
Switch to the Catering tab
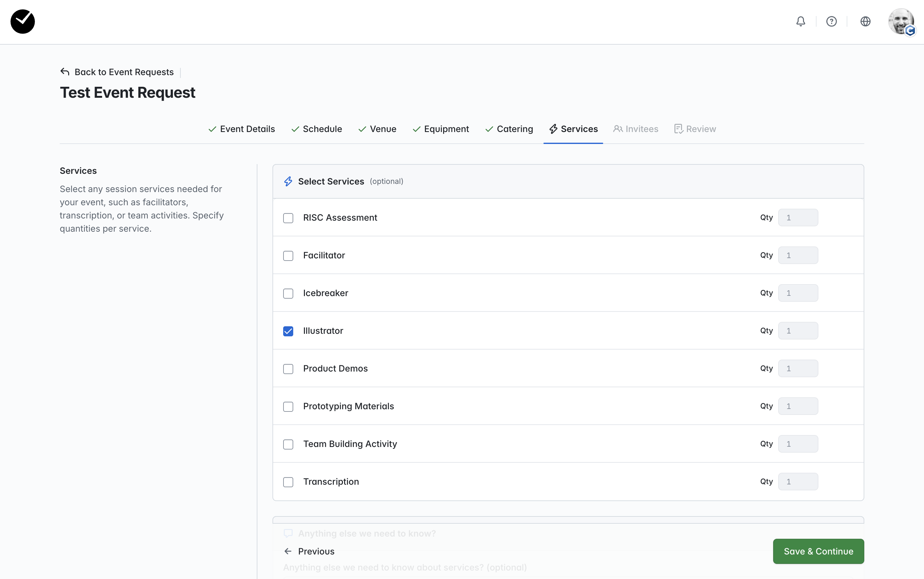coord(509,129)
